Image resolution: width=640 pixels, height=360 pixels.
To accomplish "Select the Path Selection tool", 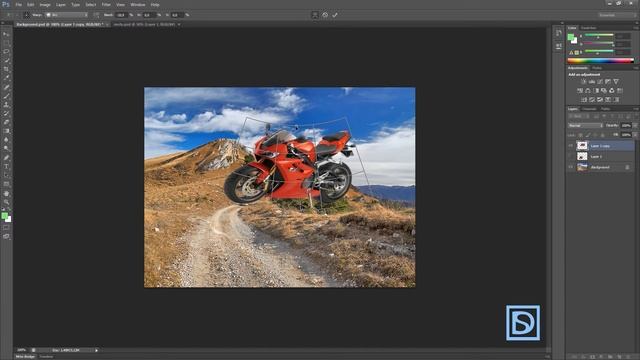I will pyautogui.click(x=6, y=176).
